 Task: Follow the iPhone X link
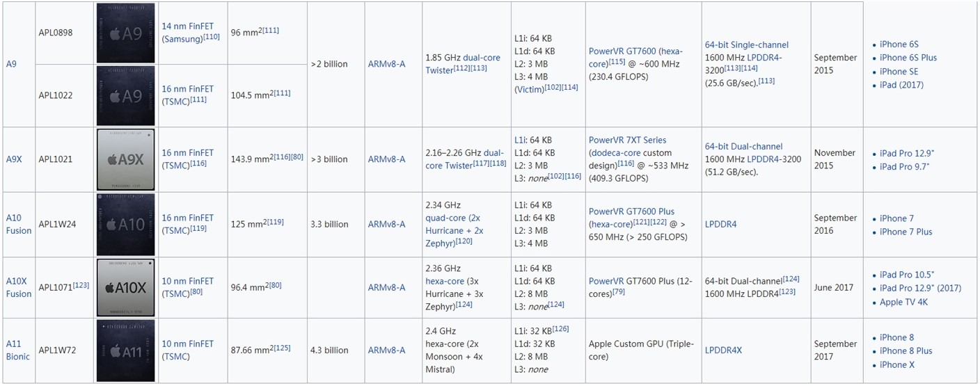point(896,364)
